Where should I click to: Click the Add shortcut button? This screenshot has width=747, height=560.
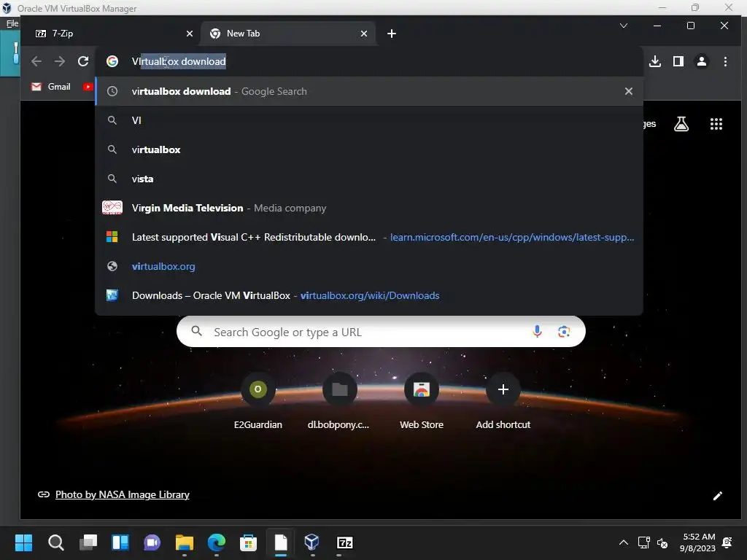[x=503, y=402]
